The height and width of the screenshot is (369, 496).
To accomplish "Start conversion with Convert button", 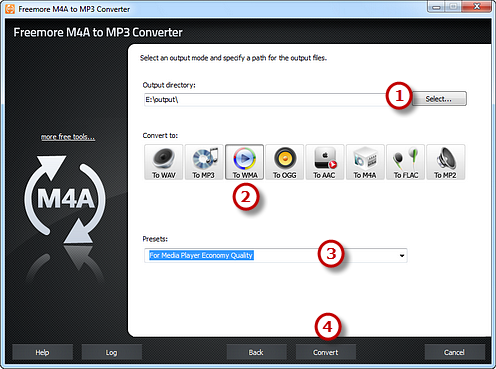I will point(326,352).
